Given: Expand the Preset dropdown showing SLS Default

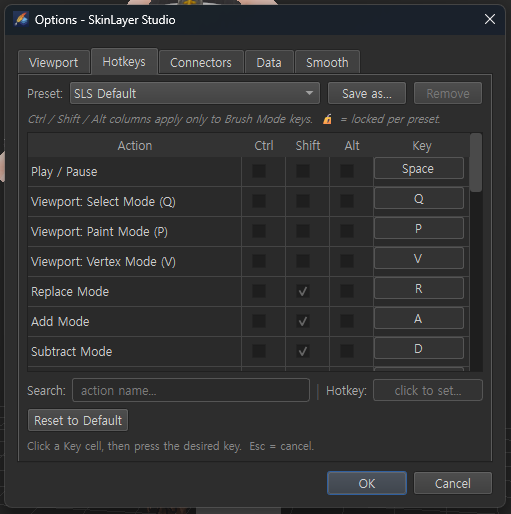Looking at the screenshot, I should 195,93.
